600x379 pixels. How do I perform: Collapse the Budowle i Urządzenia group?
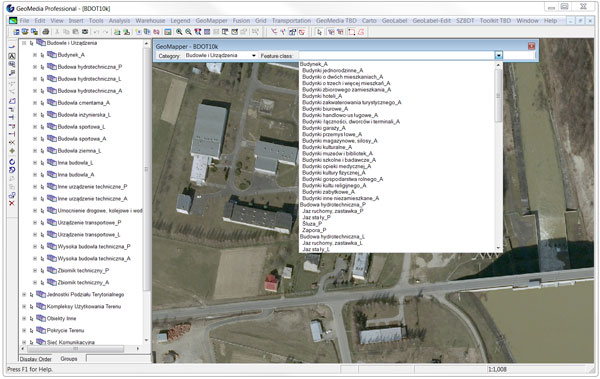(x=24, y=43)
